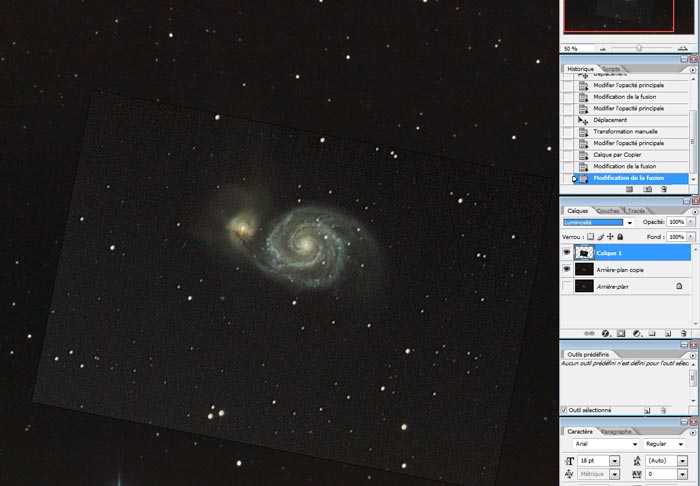Click the 50 % zoom field
The width and height of the screenshot is (700, 486).
[578, 49]
